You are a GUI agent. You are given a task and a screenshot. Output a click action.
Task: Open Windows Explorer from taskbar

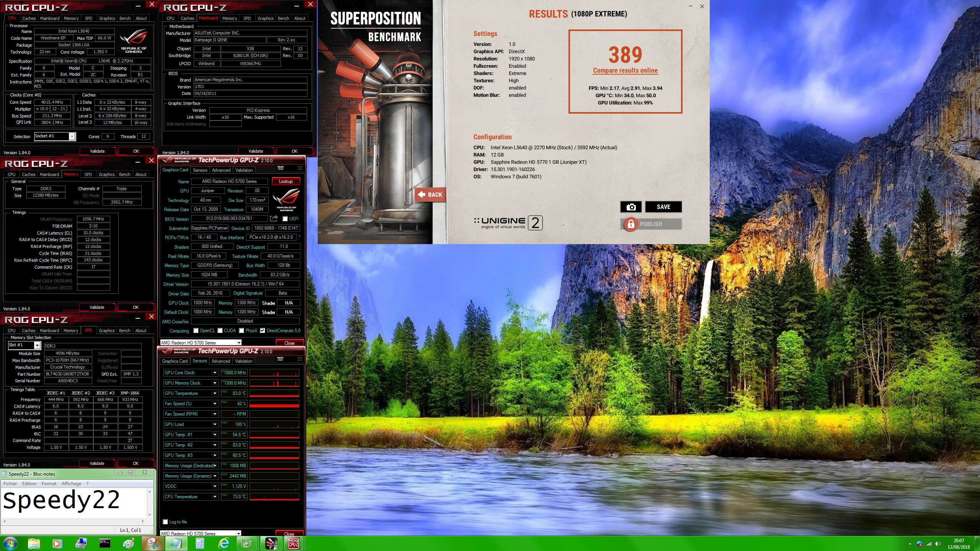[x=34, y=543]
